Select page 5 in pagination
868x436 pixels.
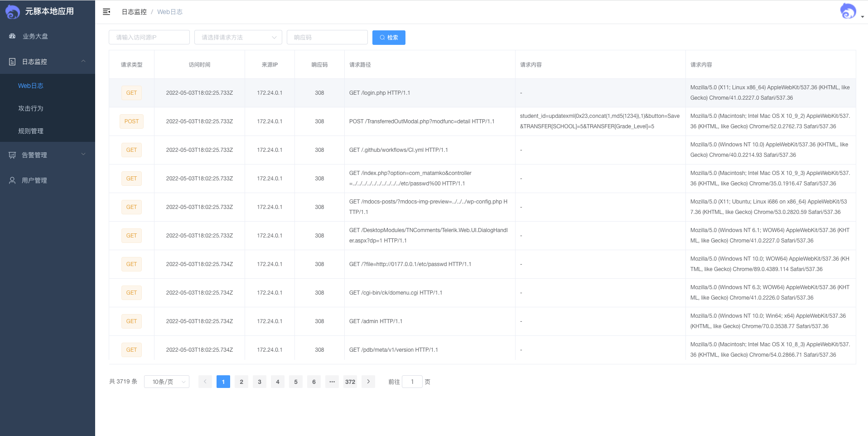point(296,382)
